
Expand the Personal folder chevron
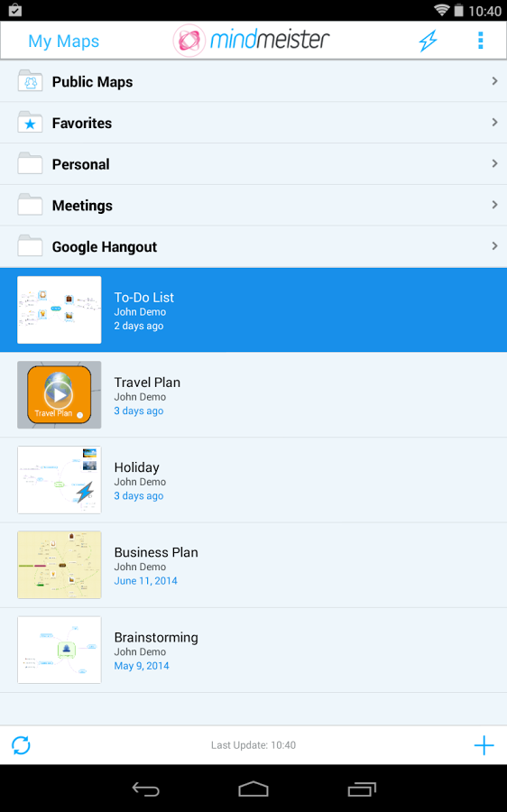[494, 163]
